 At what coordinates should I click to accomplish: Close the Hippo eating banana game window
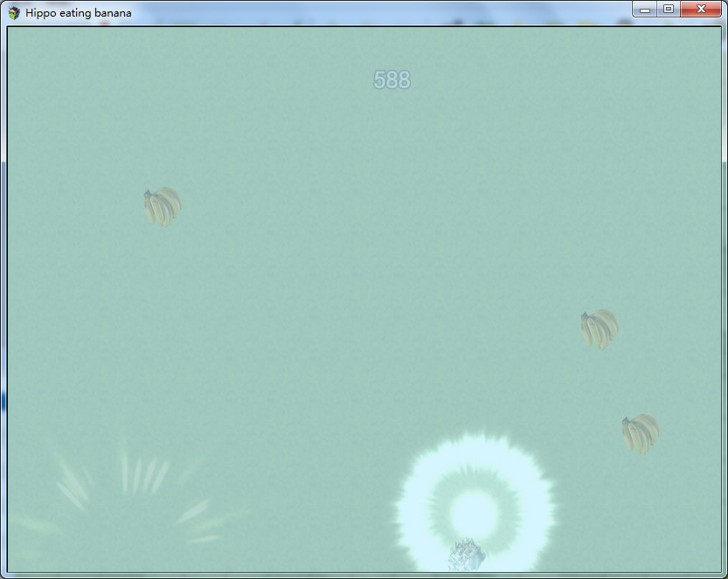pos(701,10)
